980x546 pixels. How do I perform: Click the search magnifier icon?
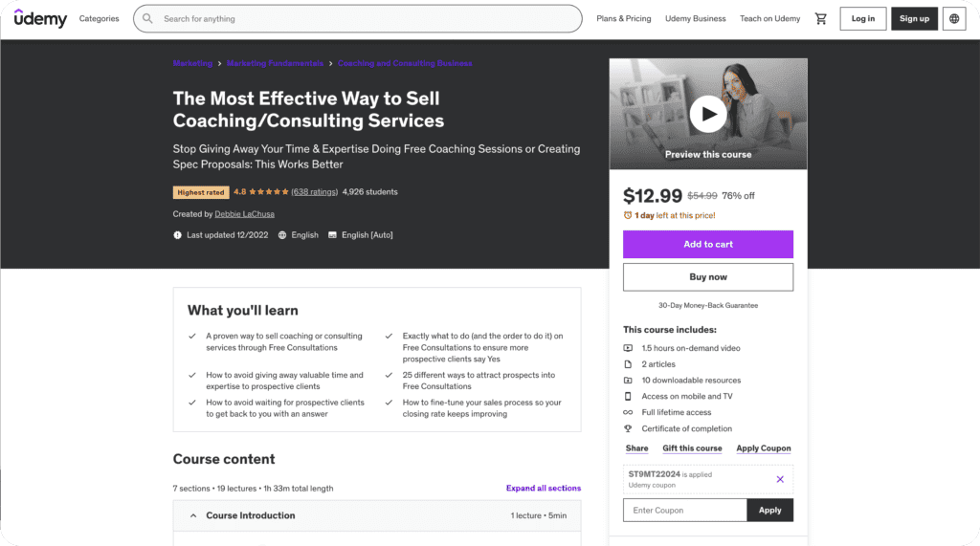[x=147, y=18]
